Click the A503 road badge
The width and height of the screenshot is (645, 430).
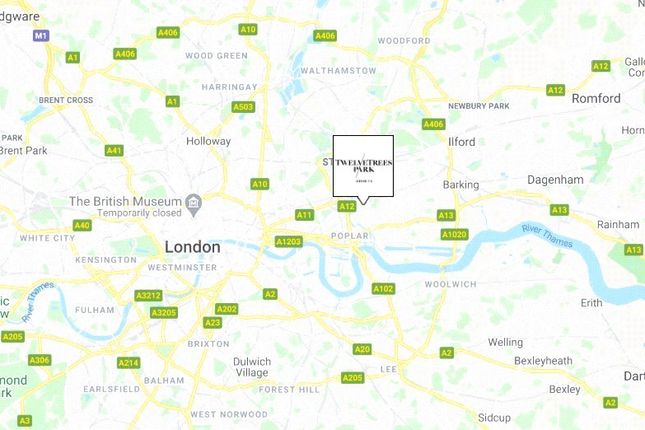(x=243, y=107)
